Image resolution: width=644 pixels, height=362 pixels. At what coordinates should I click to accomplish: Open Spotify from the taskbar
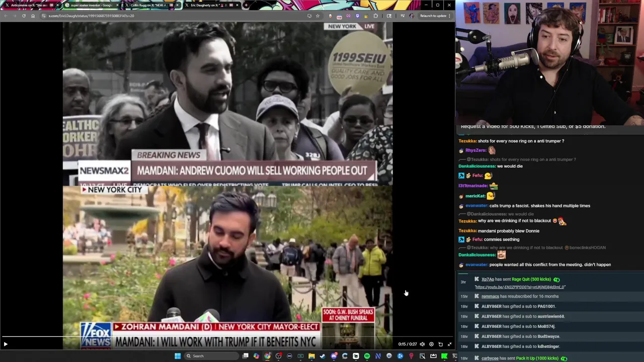pos(367,356)
